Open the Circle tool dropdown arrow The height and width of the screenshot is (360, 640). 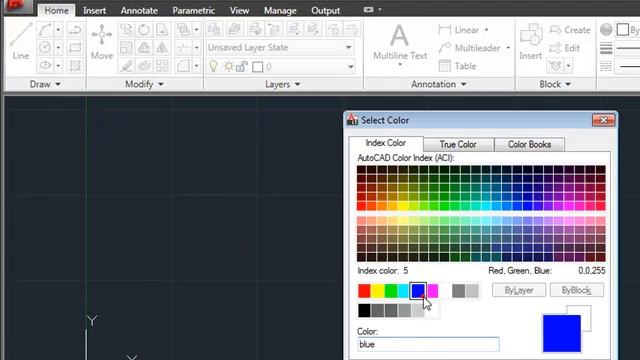(x=58, y=48)
